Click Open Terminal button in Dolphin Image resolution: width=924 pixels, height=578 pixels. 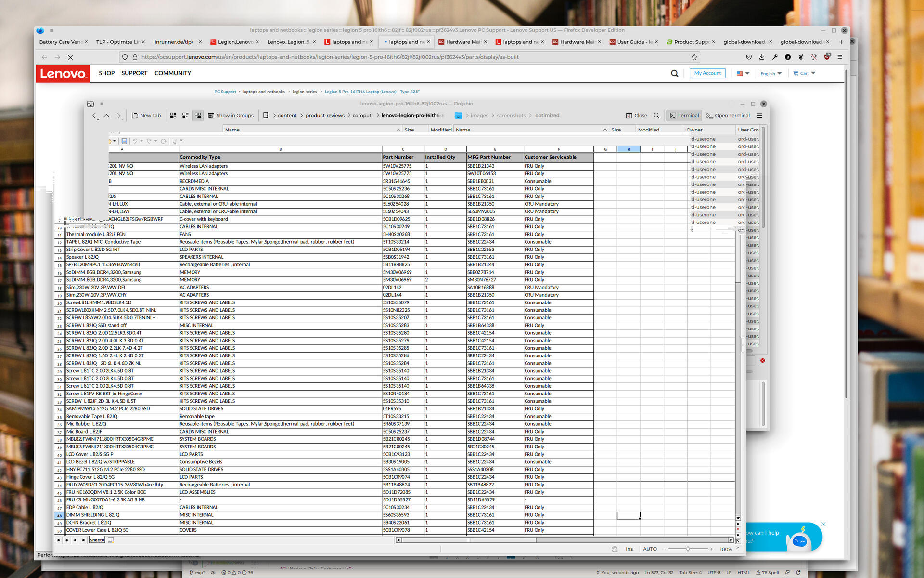click(728, 116)
